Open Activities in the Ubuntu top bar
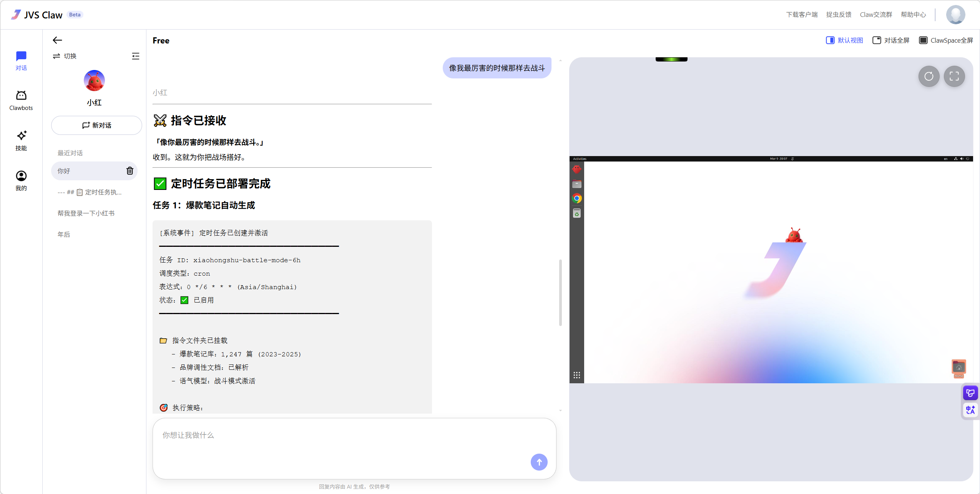 pyautogui.click(x=580, y=158)
